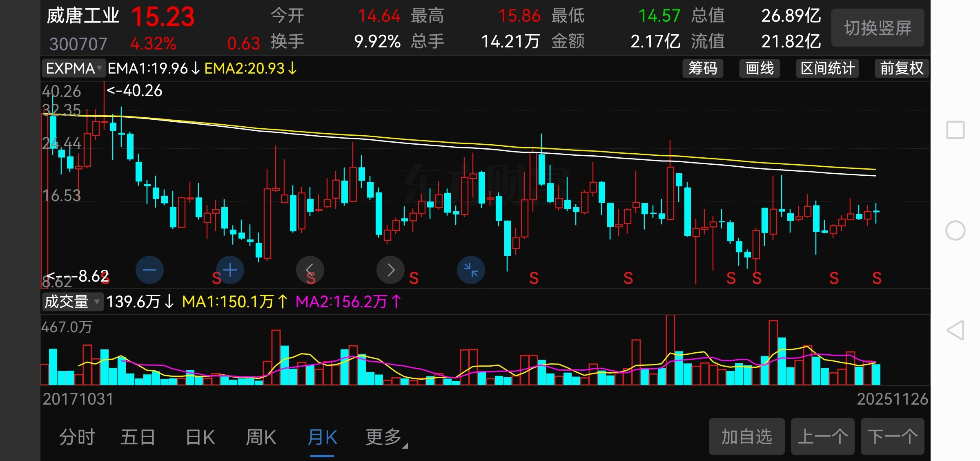Tap the scroll right chevron icon
980x461 pixels.
[x=390, y=270]
